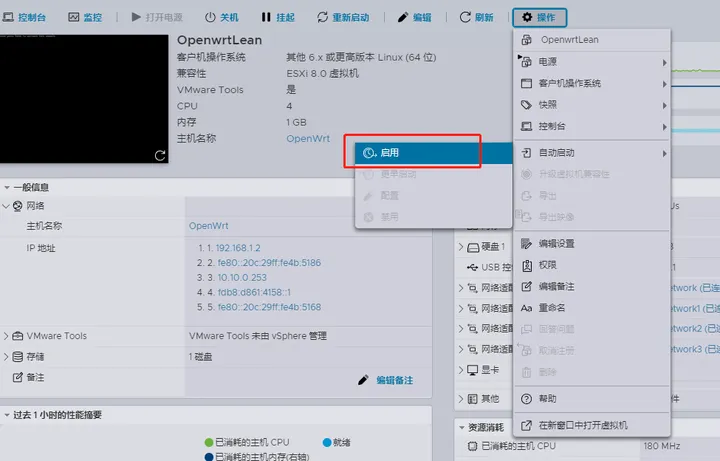Click the new window icon in actions menu
This screenshot has height=461, width=720.
point(526,425)
